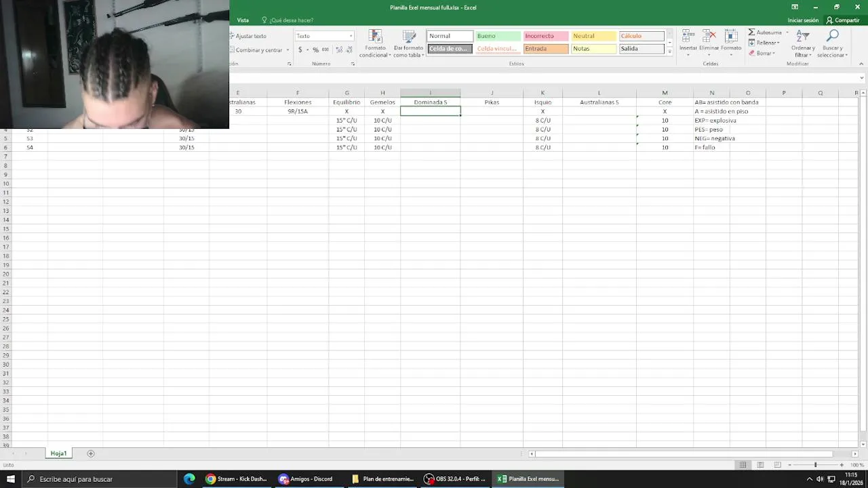Viewport: 868px width, 488px height.
Task: Click the Autosuma sigma icon
Action: pyautogui.click(x=751, y=33)
